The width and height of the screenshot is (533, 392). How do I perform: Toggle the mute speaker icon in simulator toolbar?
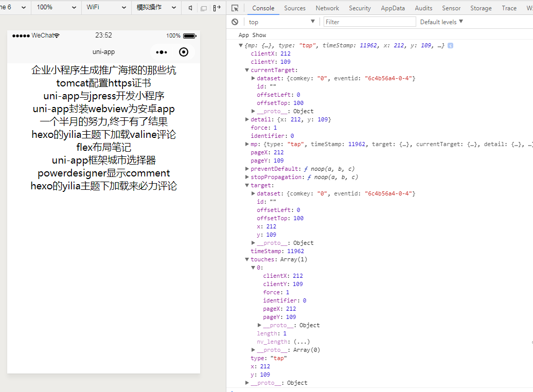190,8
